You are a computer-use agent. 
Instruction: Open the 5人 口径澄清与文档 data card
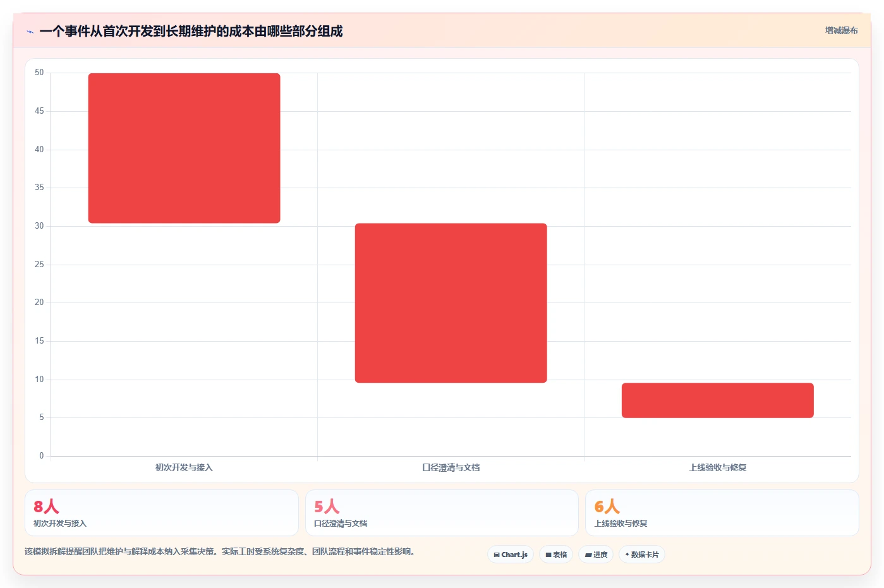pos(442,513)
